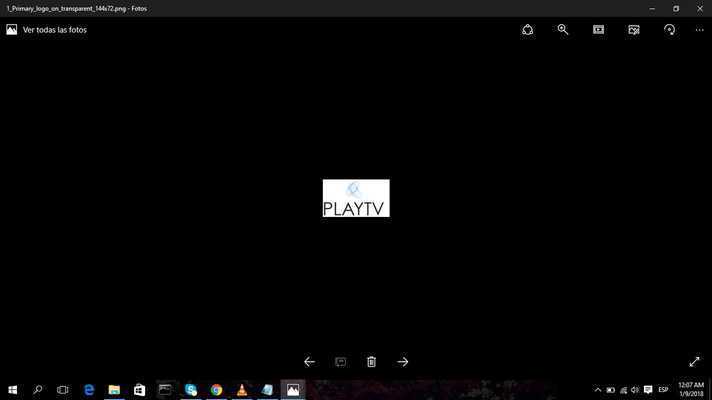Enter fullscreen with the diagonal arrows icon
712x400 pixels.
pos(694,362)
